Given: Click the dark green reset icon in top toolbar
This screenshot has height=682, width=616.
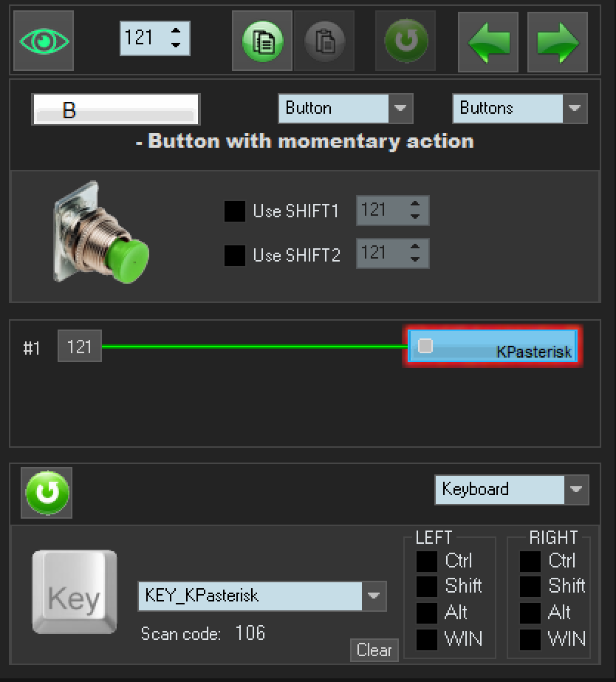Looking at the screenshot, I should 405,41.
